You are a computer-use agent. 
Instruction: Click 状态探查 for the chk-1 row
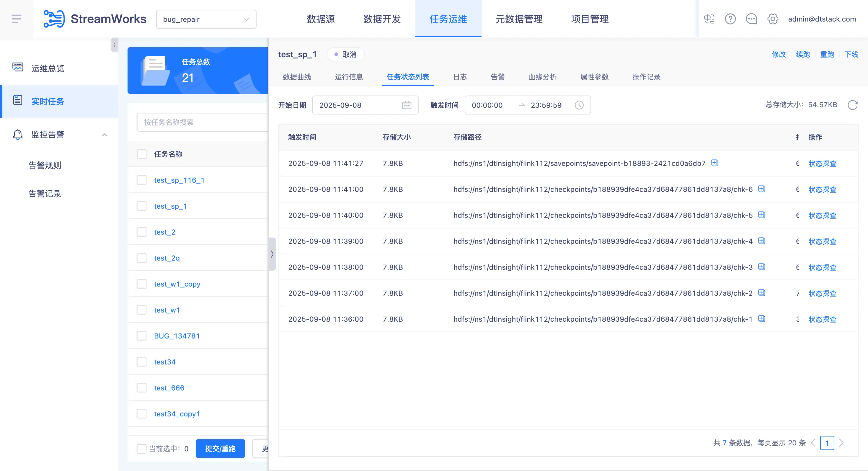pyautogui.click(x=822, y=319)
